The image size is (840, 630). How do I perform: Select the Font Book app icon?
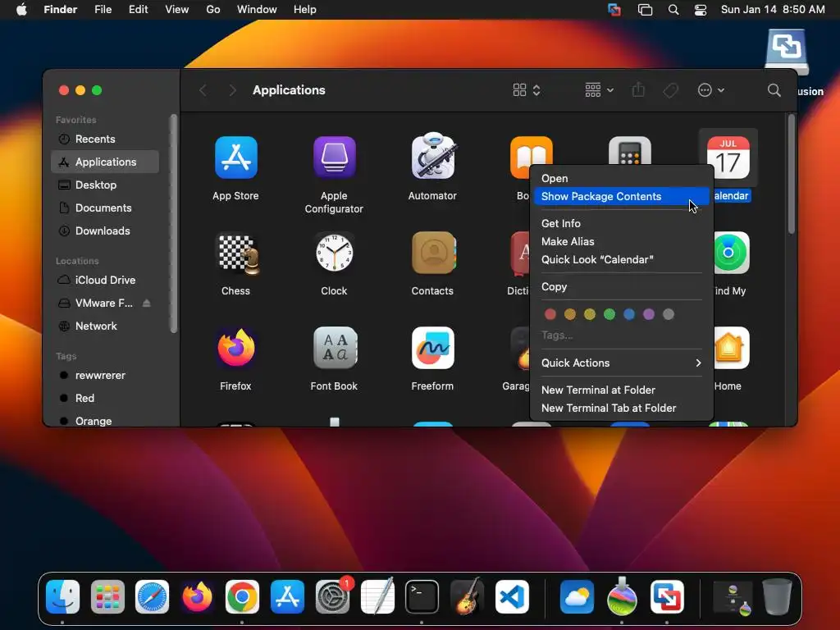pos(335,348)
